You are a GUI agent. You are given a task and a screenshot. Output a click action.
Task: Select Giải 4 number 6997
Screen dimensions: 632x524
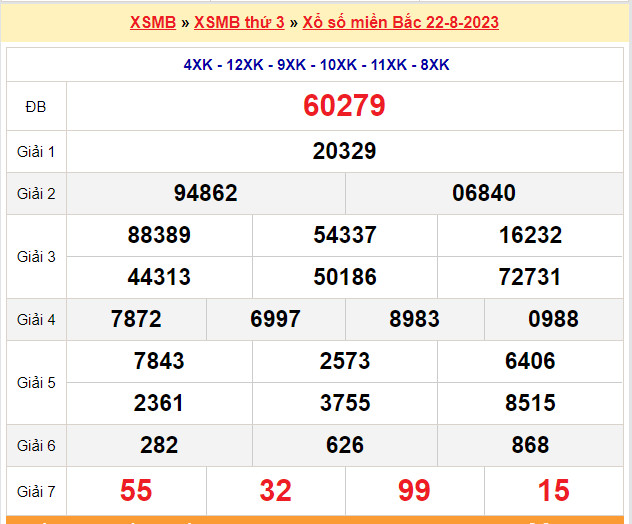pos(275,319)
